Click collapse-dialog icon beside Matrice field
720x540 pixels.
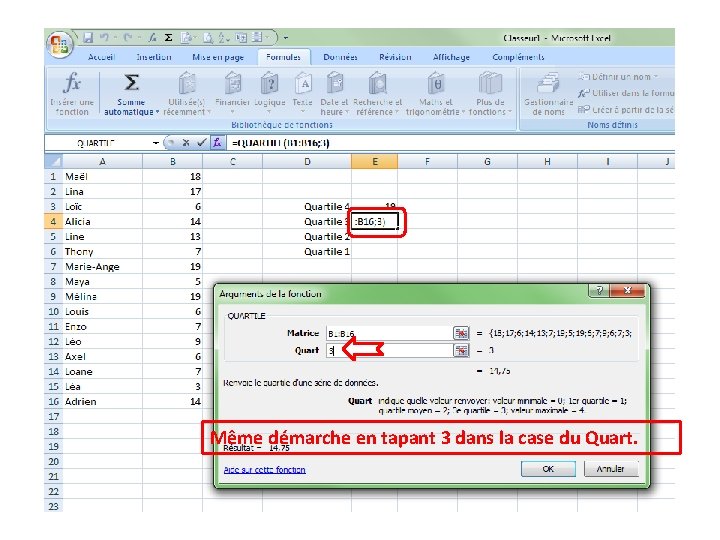point(461,333)
